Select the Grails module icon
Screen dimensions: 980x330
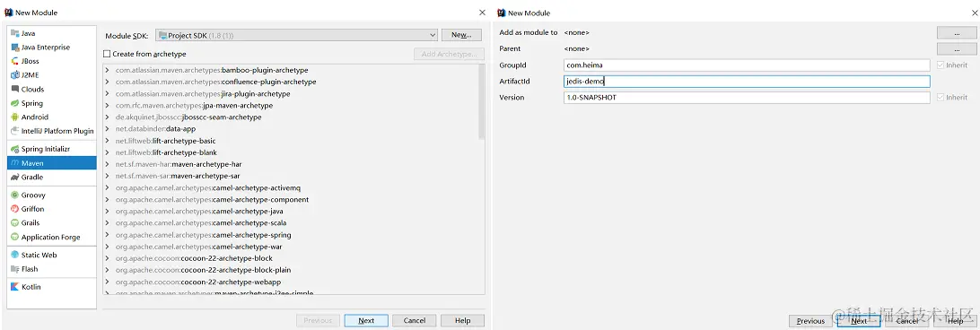15,222
